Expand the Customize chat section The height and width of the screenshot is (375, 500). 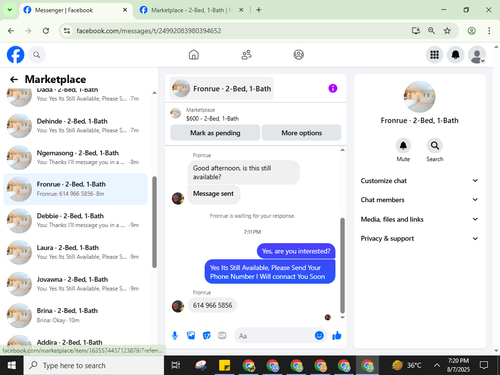coord(419,181)
